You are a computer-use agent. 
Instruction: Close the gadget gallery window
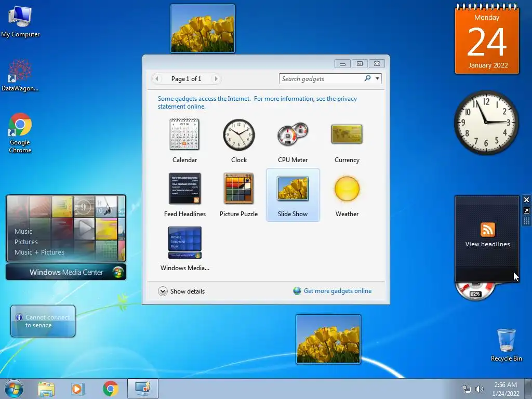(377, 64)
